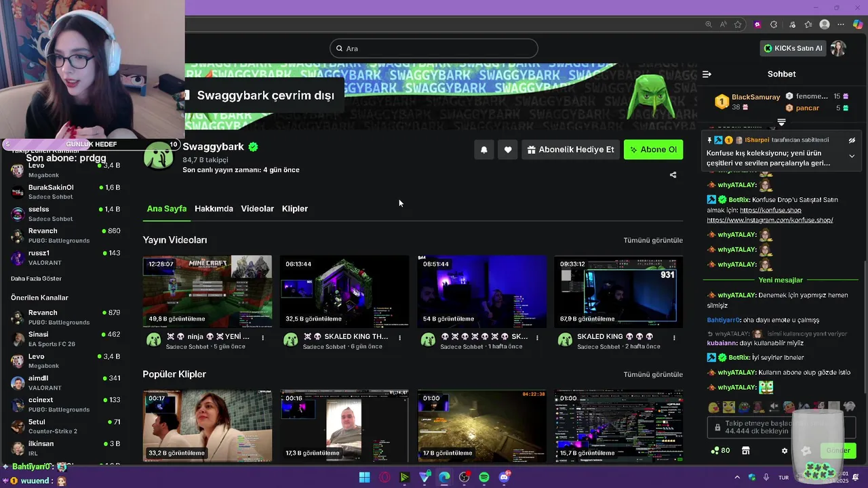Open browser settings and more menu
The width and height of the screenshot is (868, 488).
coord(842,24)
